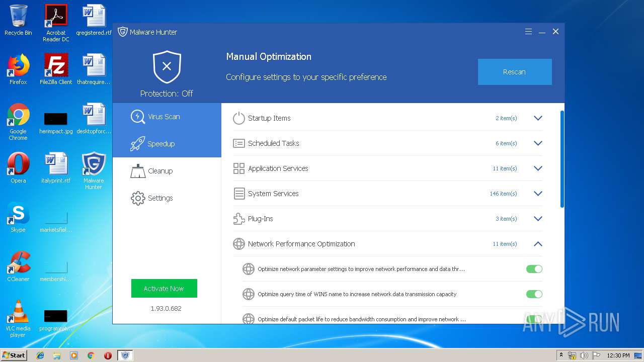This screenshot has height=362, width=644.
Task: Collapse Network Performance Optimization chevron
Action: pyautogui.click(x=538, y=244)
